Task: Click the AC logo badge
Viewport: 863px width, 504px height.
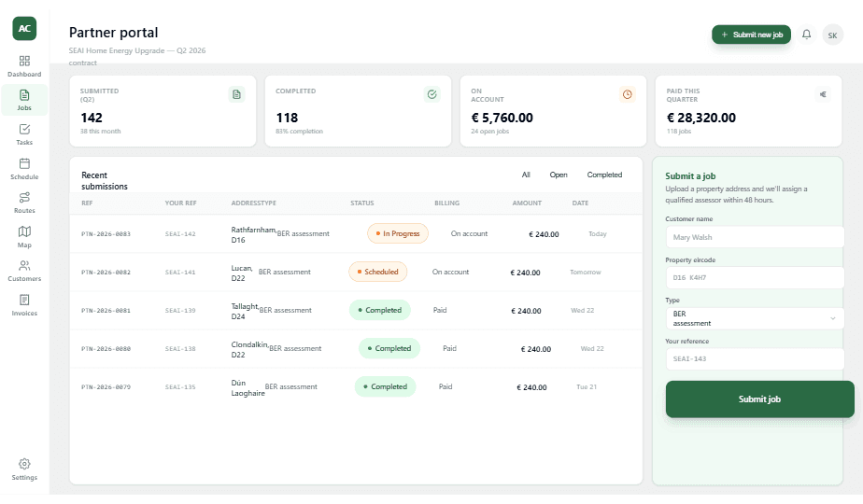Action: [24, 29]
